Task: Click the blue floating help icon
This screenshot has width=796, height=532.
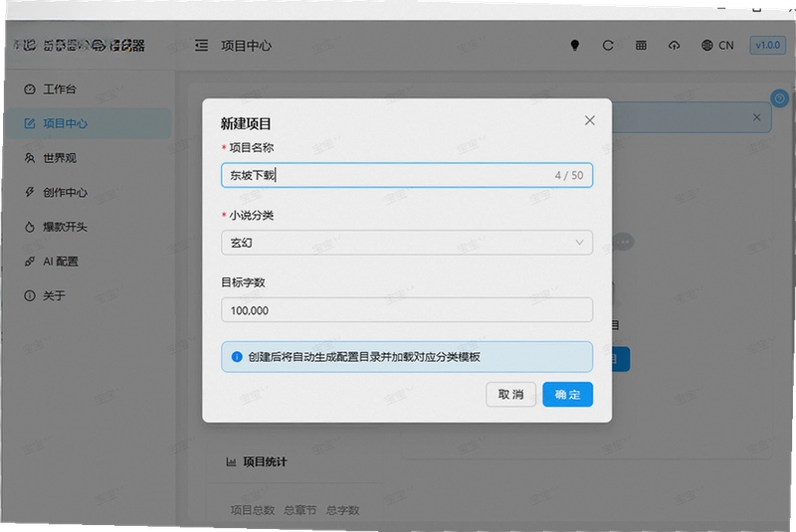Action: (779, 97)
